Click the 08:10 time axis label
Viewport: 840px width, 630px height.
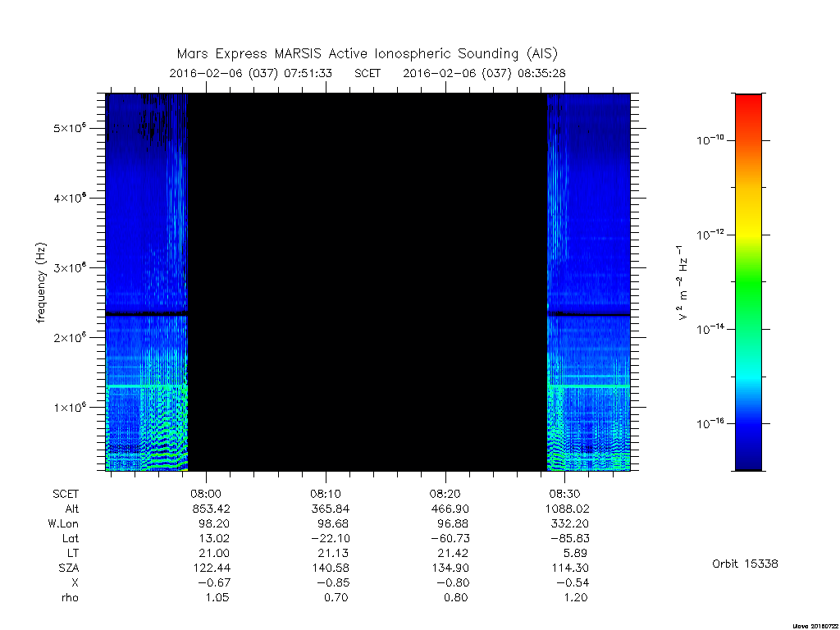tap(325, 494)
